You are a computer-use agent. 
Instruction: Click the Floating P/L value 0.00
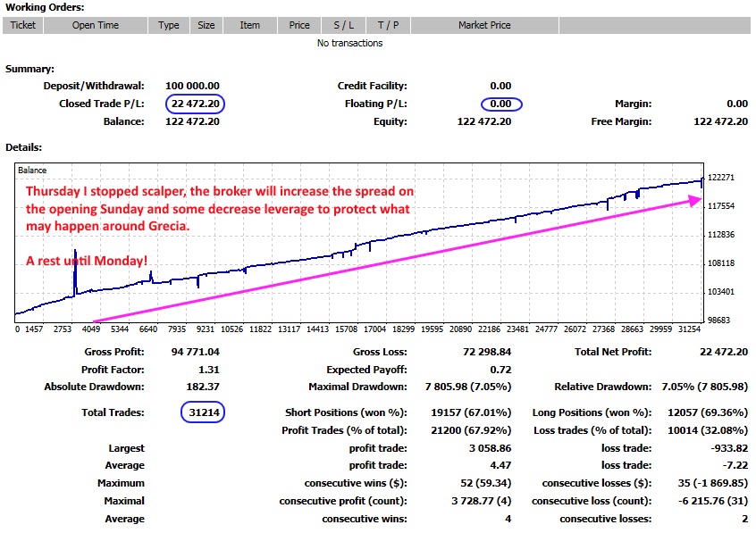point(500,104)
